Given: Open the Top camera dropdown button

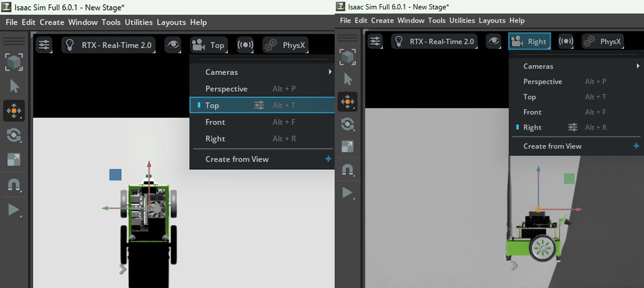Looking at the screenshot, I should click(x=209, y=45).
